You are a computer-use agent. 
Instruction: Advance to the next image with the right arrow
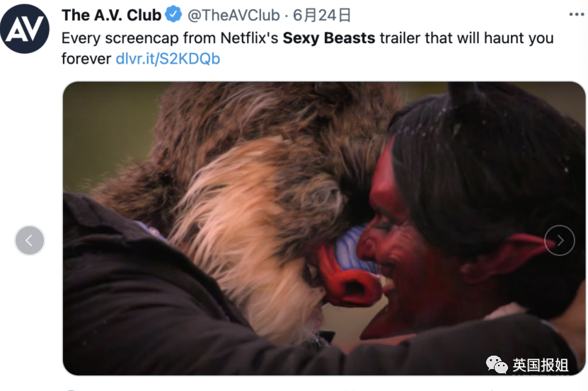pyautogui.click(x=560, y=240)
